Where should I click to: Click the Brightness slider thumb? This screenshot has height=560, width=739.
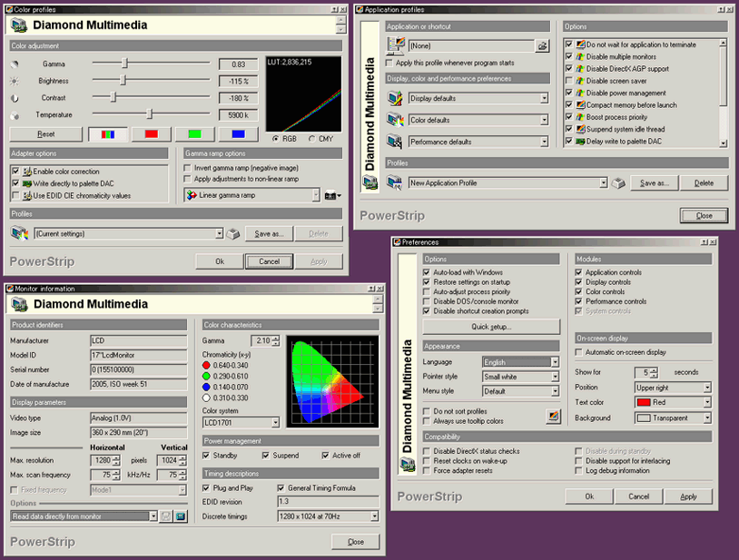(x=123, y=81)
